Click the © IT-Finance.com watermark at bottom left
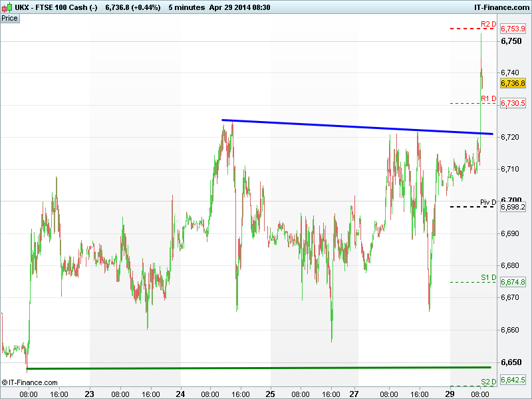The image size is (532, 399). [30, 382]
